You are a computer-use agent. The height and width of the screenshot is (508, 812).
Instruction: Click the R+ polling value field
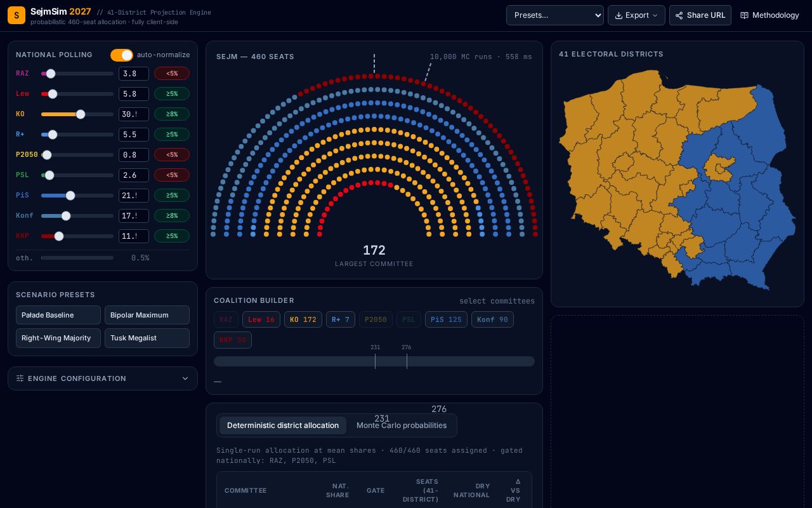coord(134,135)
